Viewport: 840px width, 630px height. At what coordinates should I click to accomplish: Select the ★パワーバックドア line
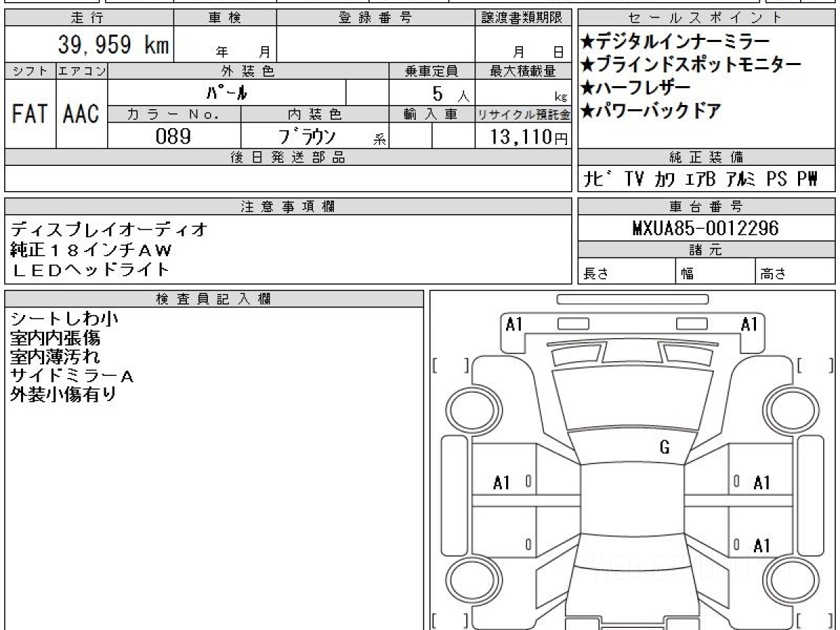point(651,111)
